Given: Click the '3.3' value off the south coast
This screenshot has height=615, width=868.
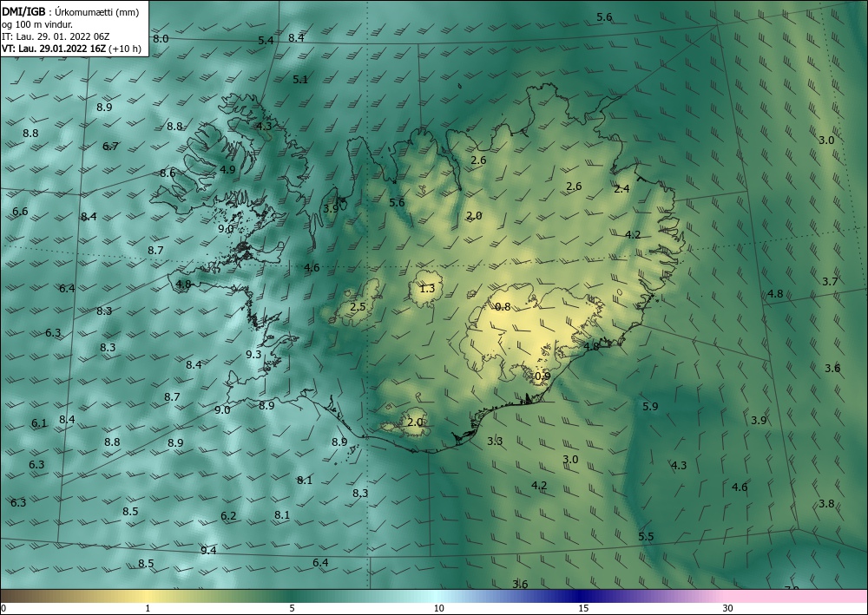Looking at the screenshot, I should point(495,442).
